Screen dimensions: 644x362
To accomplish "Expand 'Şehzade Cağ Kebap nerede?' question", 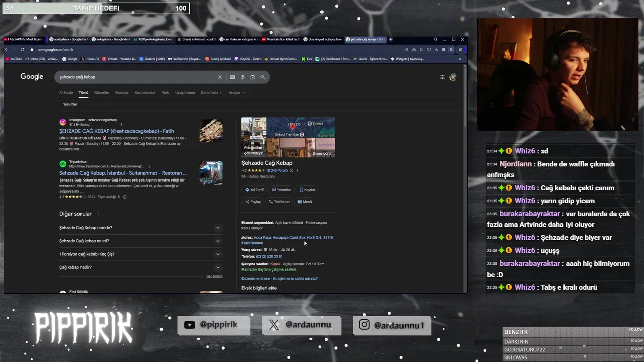I will click(140, 228).
